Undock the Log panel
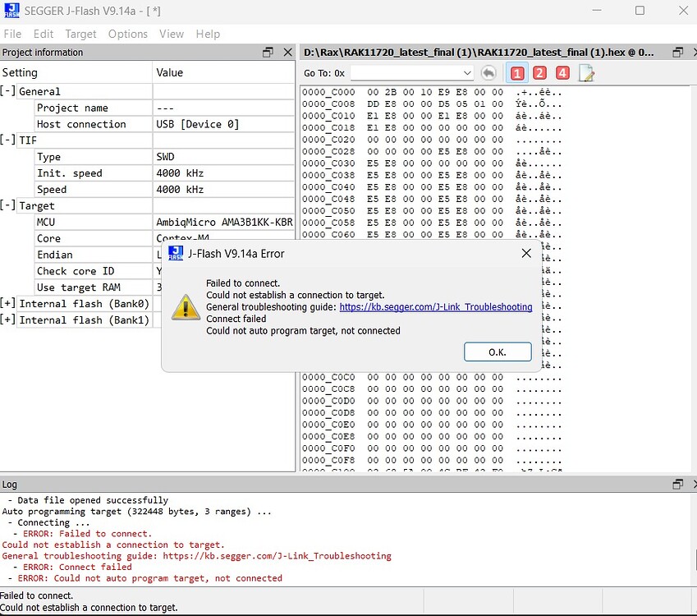 [x=677, y=485]
